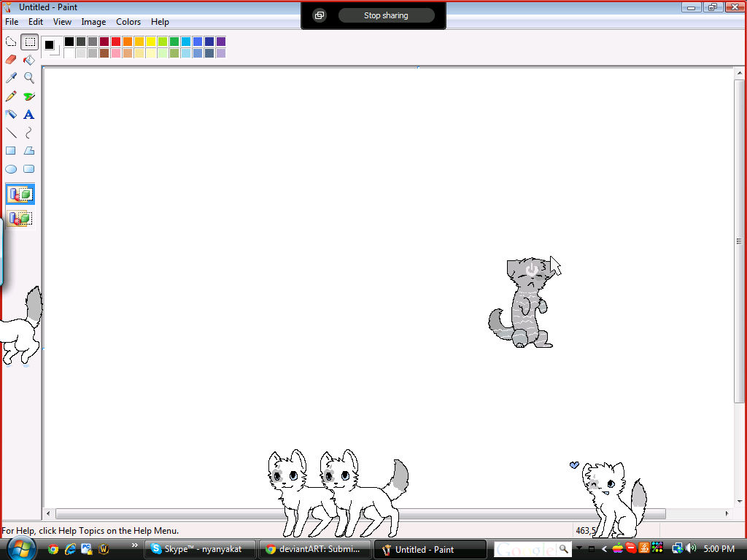Expand the quick launch overflow chevron
Screen dimensions: 747x560
[x=135, y=545]
